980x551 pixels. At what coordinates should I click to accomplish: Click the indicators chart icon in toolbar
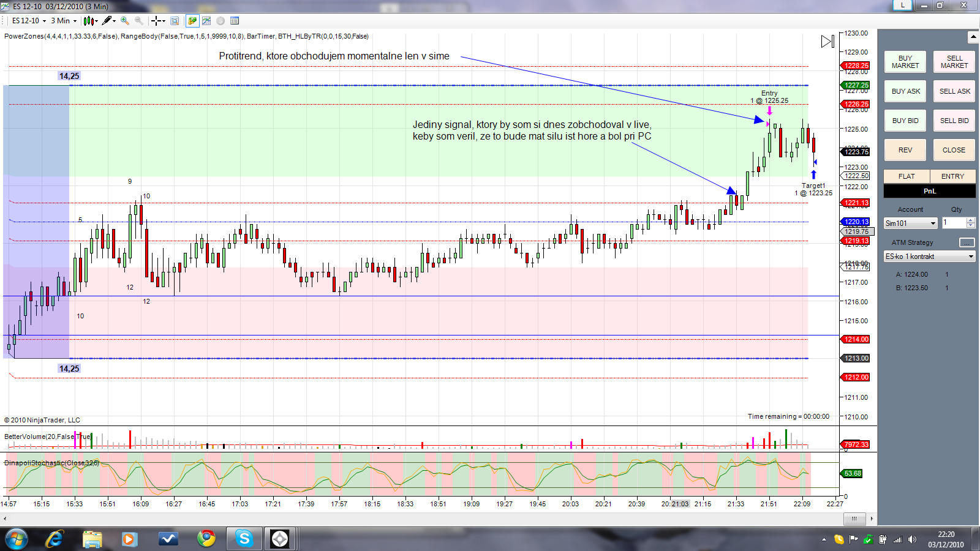(206, 21)
